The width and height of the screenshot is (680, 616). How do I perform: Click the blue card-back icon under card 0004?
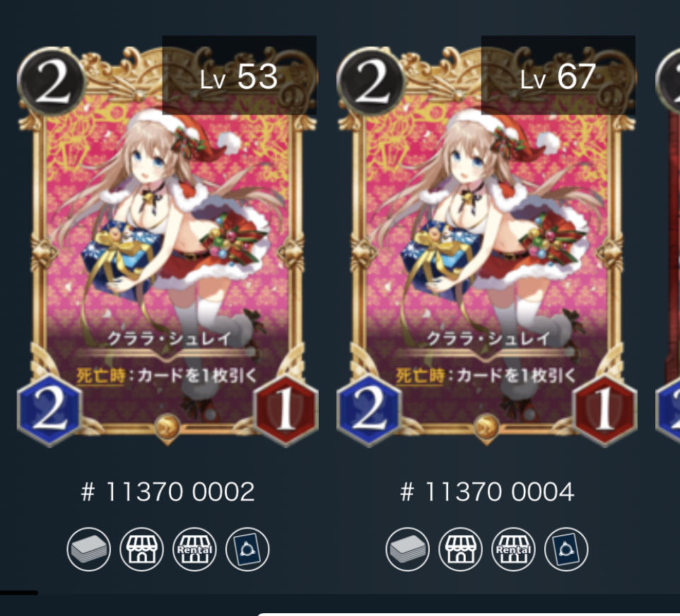click(566, 550)
